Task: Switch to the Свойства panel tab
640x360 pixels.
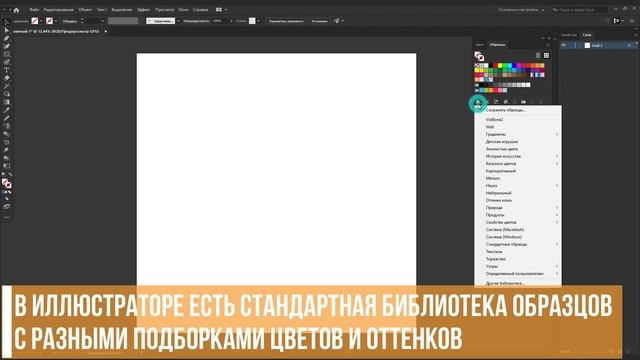Action: (x=569, y=35)
